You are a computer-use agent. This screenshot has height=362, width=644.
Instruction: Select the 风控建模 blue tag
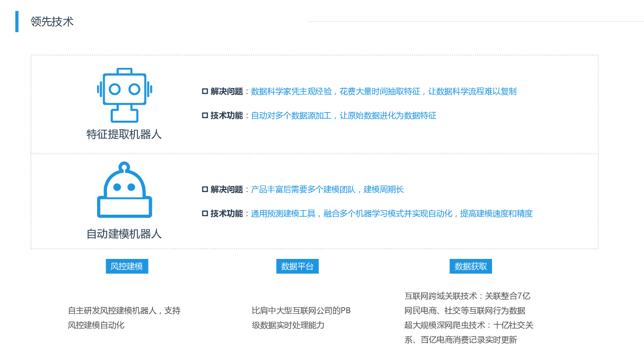127,266
